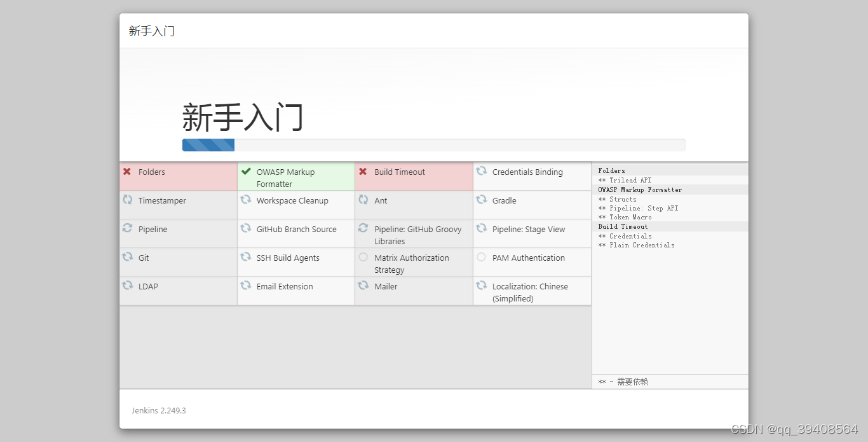Click the pending circle beside PAM Authentication
This screenshot has height=442, width=868.
point(481,257)
